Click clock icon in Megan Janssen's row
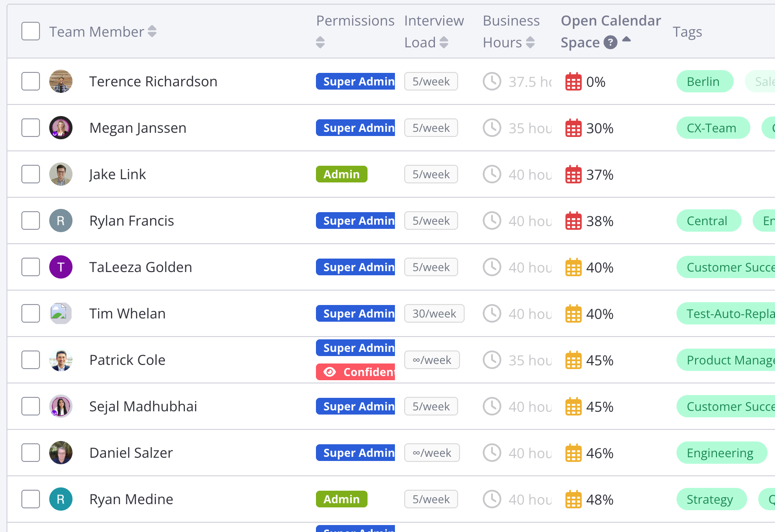Viewport: 775px width, 532px height. 492,128
